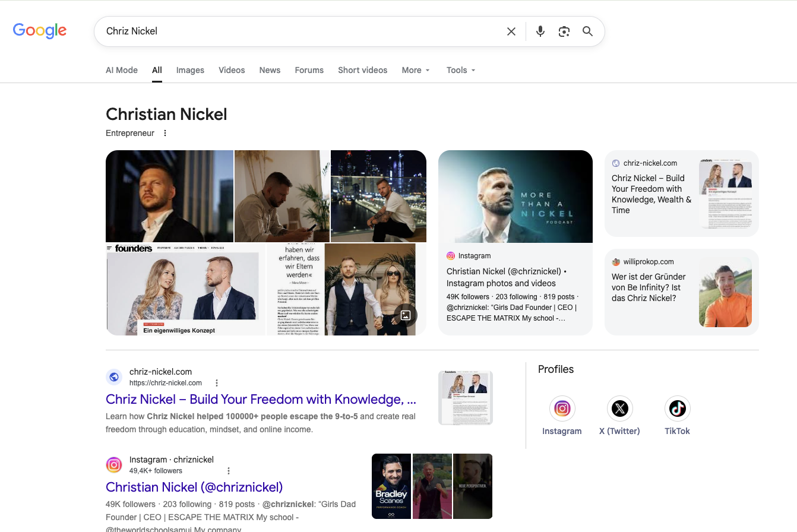Open the Tools dropdown
Screen dimensions: 797x532
coord(461,70)
